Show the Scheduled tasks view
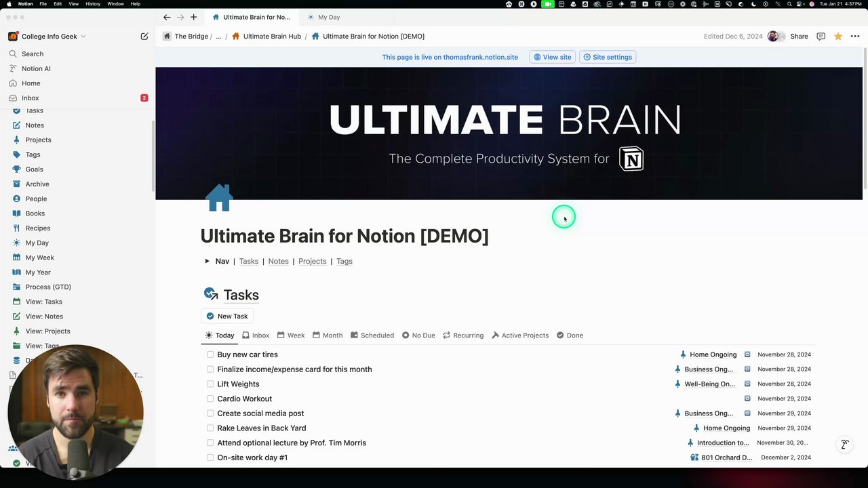Viewport: 868px width, 488px height. [x=372, y=335]
